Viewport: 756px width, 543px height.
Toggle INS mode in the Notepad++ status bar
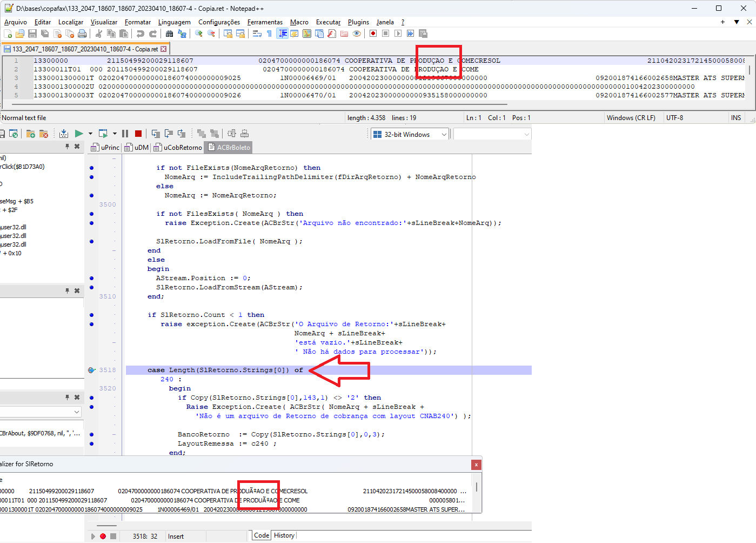tap(736, 118)
